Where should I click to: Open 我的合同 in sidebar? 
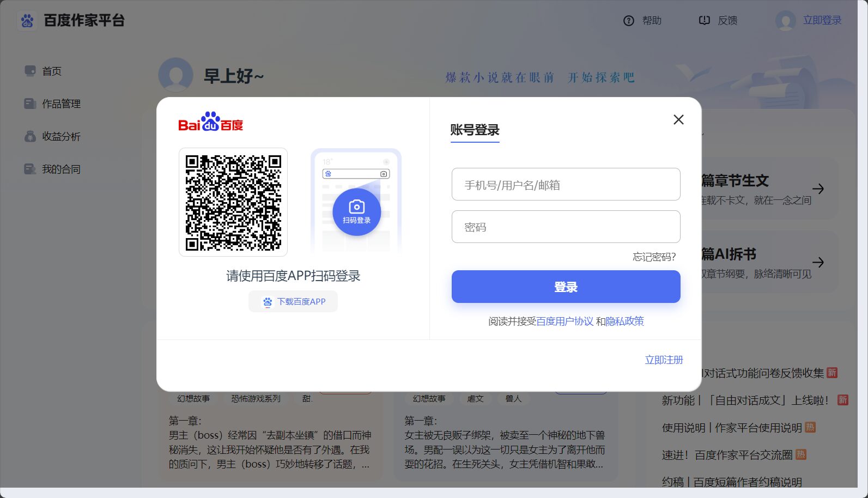pos(61,169)
